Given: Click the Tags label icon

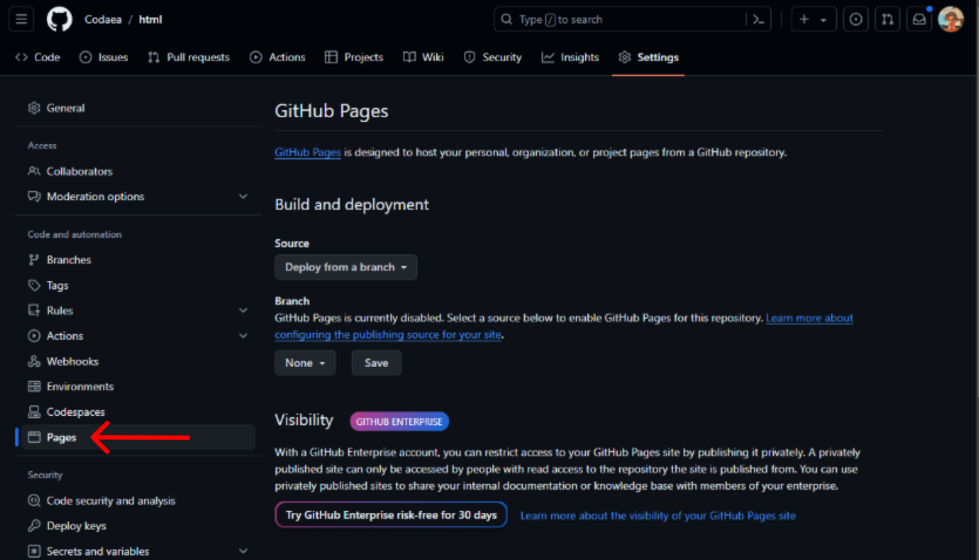Looking at the screenshot, I should [34, 285].
